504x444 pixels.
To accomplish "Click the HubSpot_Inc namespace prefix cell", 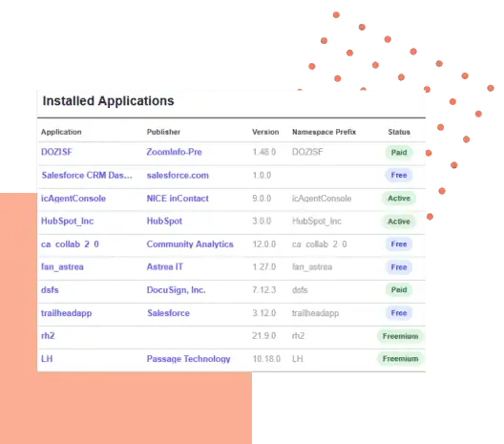I will (317, 222).
